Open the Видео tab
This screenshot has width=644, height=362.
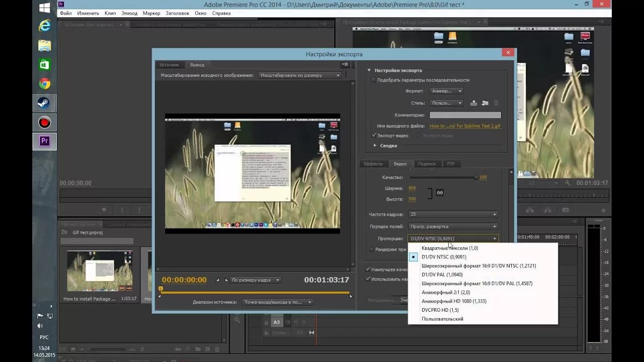click(x=400, y=164)
